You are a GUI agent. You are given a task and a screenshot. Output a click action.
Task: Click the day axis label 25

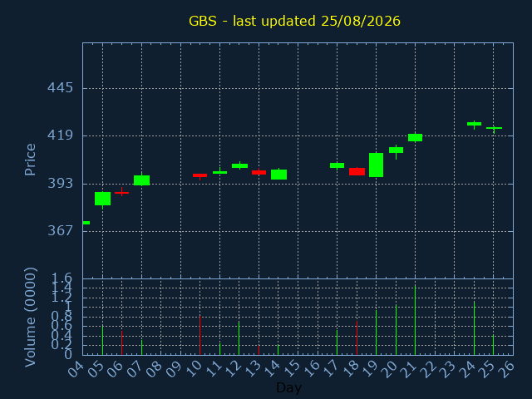[486, 369]
